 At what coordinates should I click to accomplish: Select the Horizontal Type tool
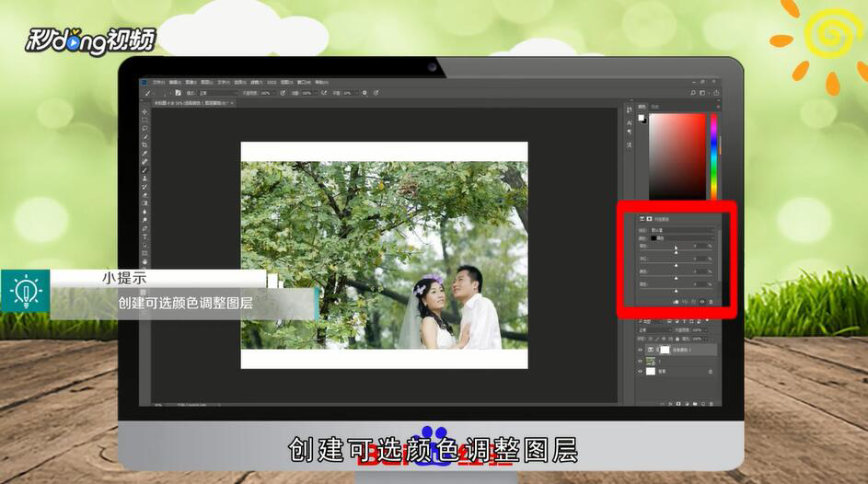[x=145, y=236]
